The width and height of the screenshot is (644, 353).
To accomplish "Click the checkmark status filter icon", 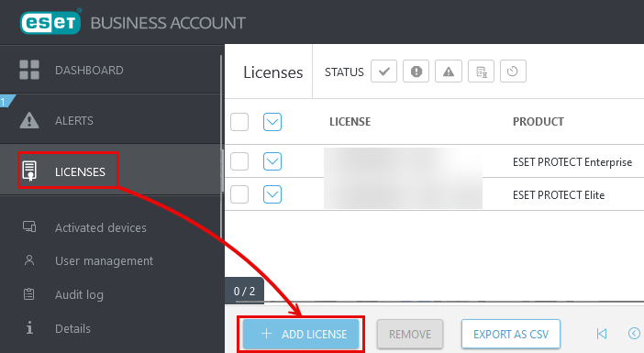I will click(383, 72).
